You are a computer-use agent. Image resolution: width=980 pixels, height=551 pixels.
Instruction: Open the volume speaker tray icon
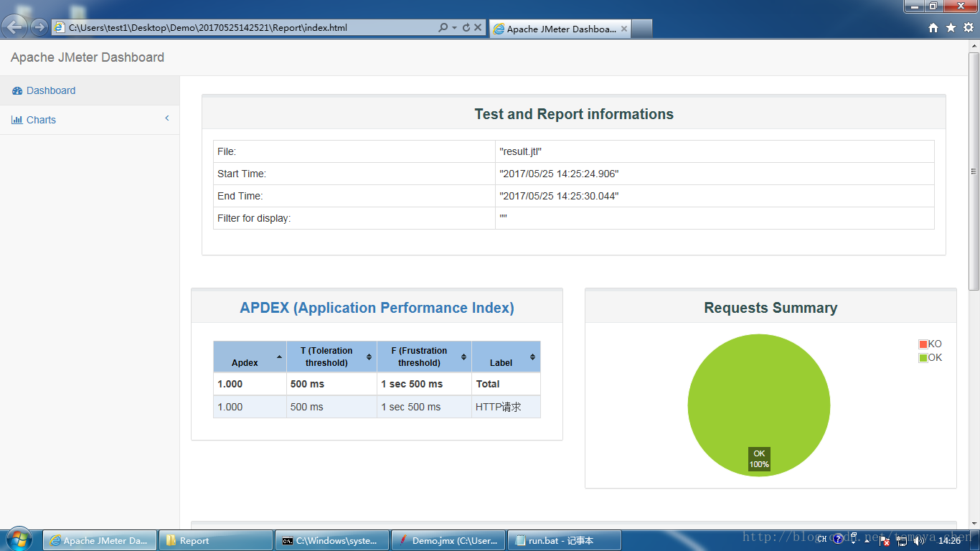tap(920, 541)
